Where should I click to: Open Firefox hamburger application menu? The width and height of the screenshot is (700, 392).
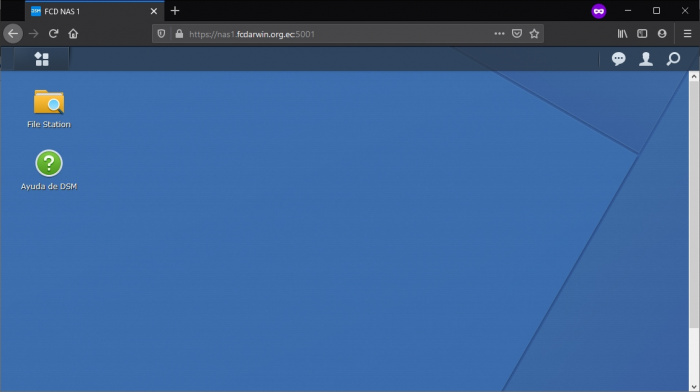coord(688,33)
